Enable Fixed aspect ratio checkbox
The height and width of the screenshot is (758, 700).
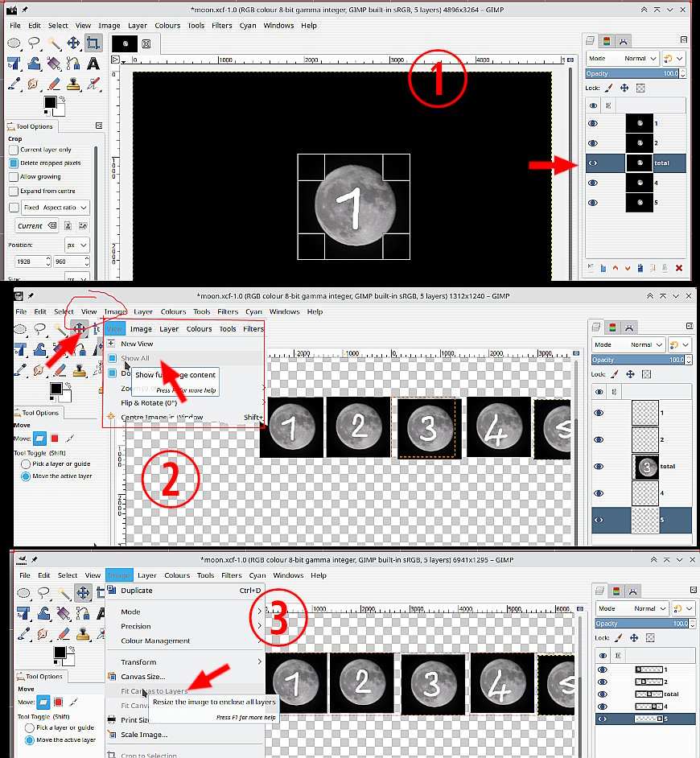pos(14,208)
